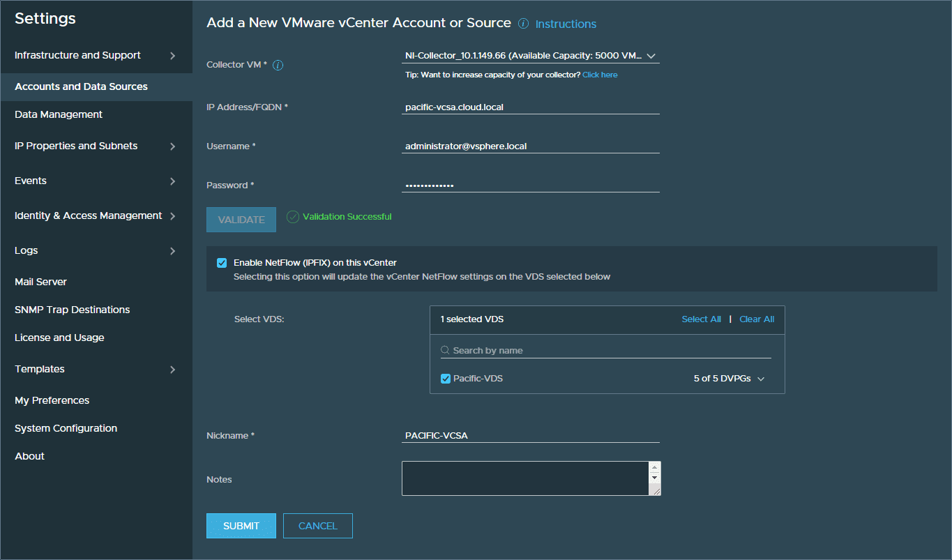The image size is (952, 560).
Task: Open the Collector VM dropdown
Action: point(651,55)
